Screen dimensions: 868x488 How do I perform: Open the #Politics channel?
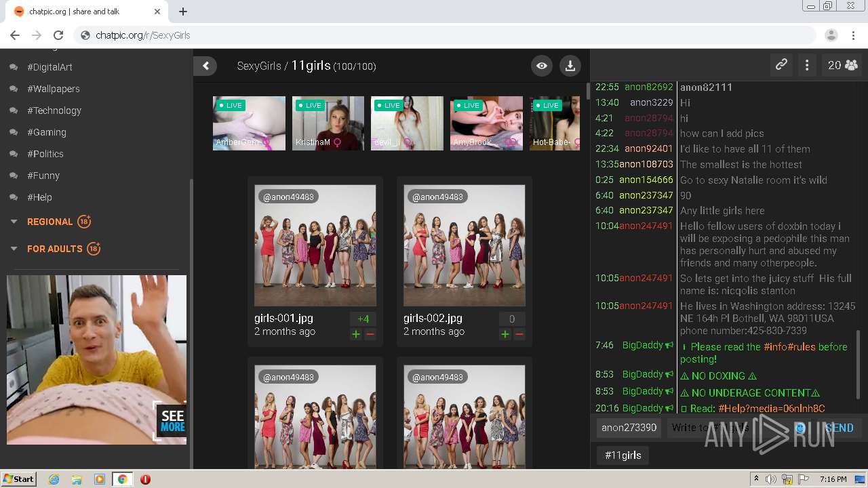[x=45, y=154]
